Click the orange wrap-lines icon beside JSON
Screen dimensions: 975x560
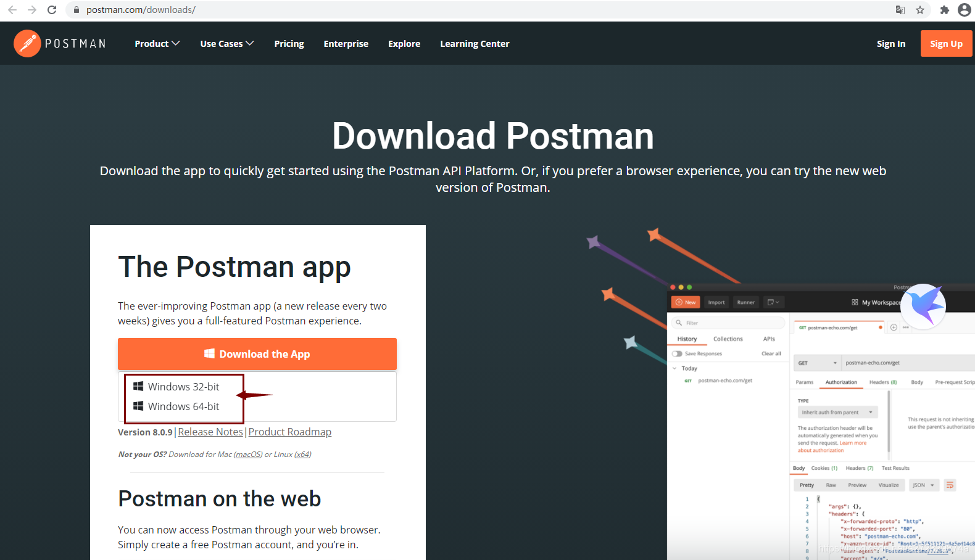coord(950,485)
